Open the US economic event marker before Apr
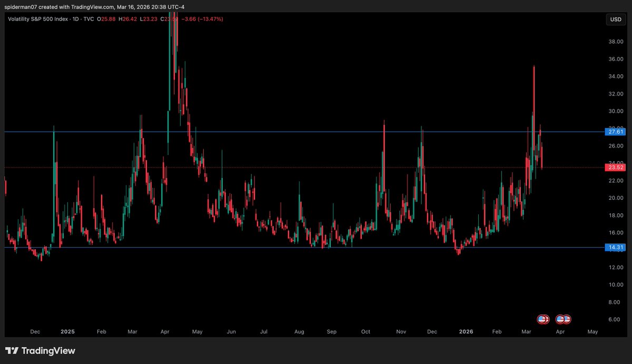The image size is (632, 364). [x=542, y=319]
